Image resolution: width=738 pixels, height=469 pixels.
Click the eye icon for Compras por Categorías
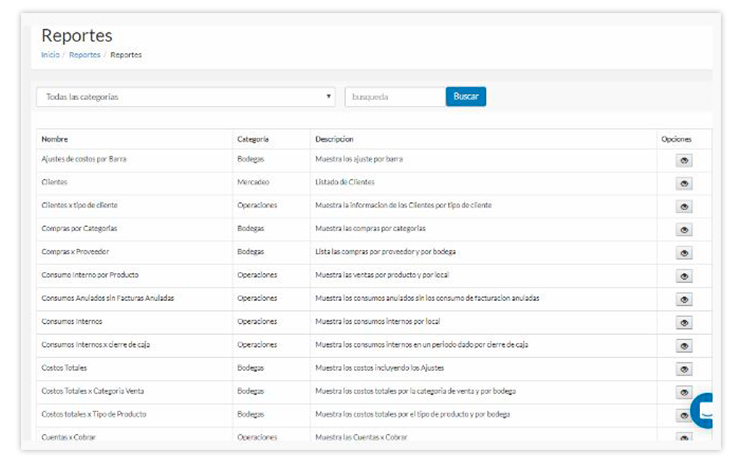coord(684,229)
